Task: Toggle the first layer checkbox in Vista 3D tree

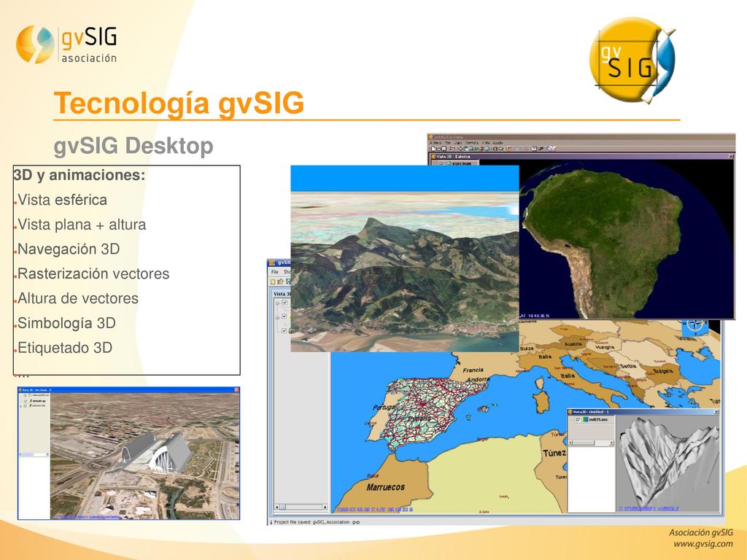Action: (285, 303)
